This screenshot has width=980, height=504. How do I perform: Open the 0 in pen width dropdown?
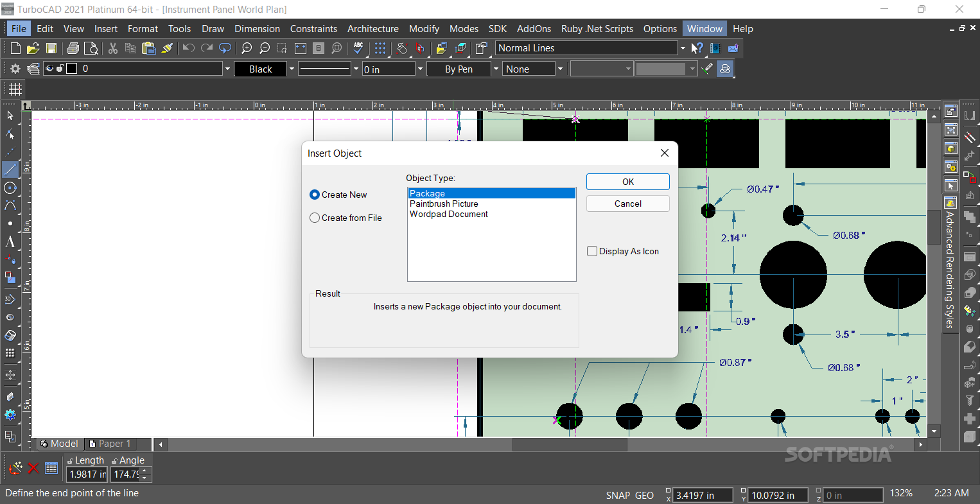tap(421, 69)
